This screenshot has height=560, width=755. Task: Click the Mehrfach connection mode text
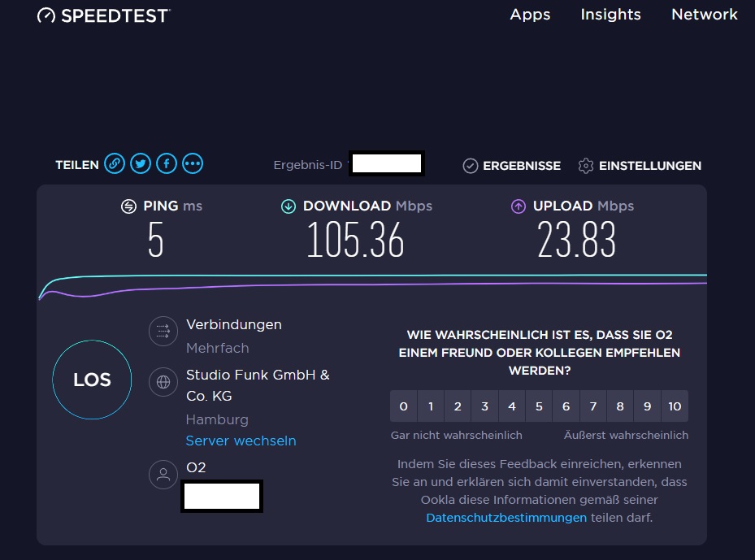217,348
